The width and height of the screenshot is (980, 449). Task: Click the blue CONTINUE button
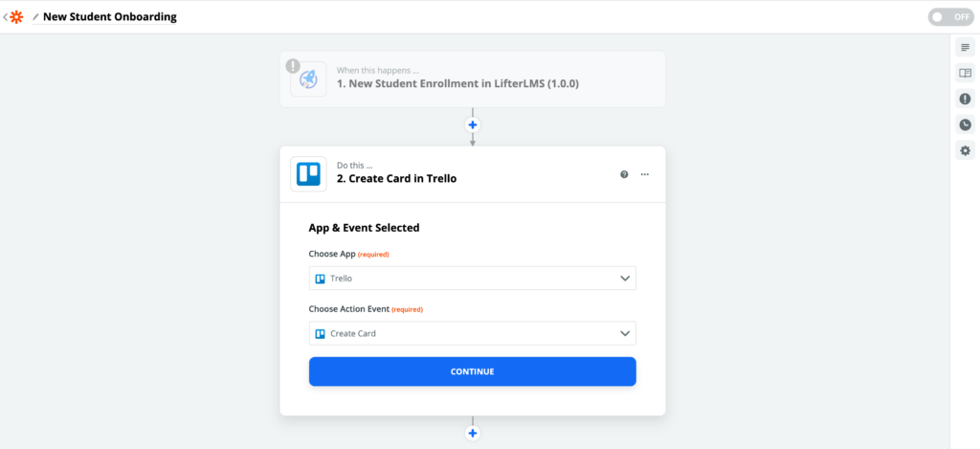(473, 371)
